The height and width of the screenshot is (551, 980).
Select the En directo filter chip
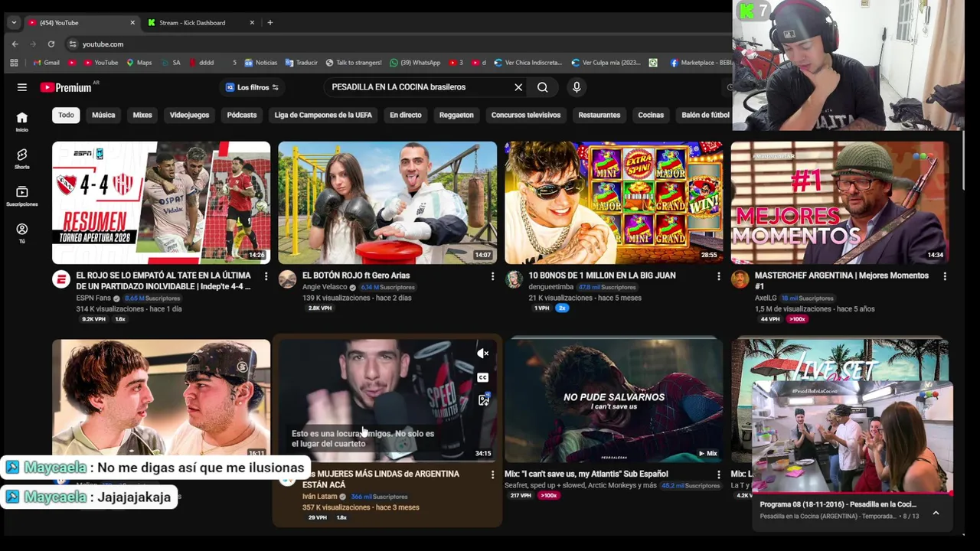(406, 115)
